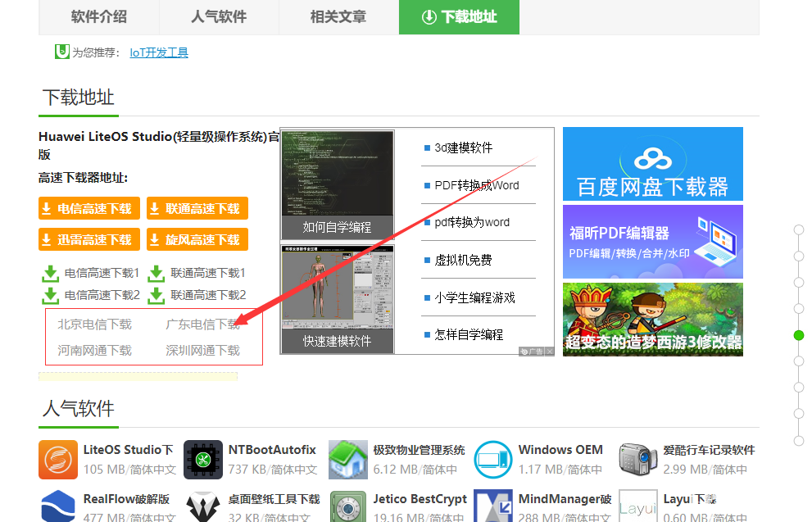Screen dimensions: 812x522
Task: Jump to the green active page-nav dot
Action: pos(799,335)
